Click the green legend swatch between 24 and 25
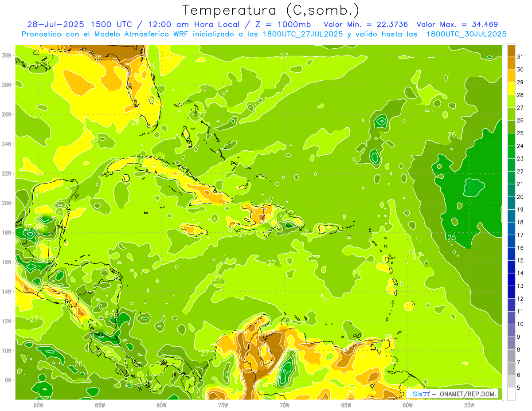Image resolution: width=532 pixels, height=411 pixels. coord(511,139)
